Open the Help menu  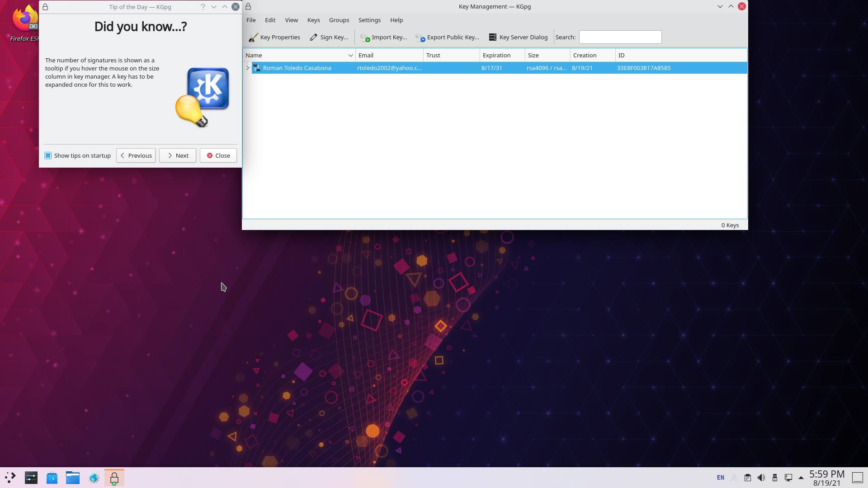(x=396, y=20)
